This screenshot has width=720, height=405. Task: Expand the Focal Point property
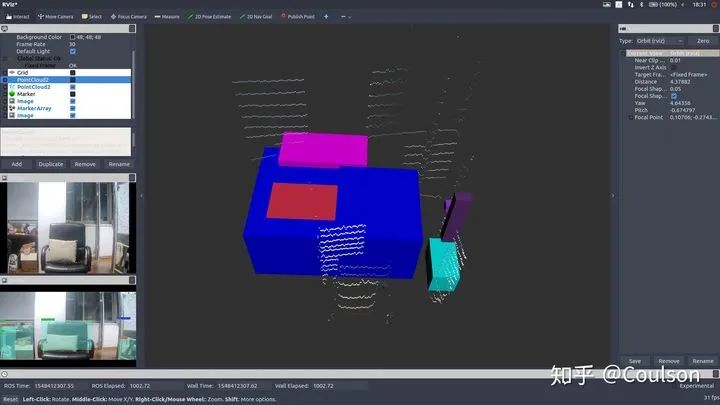[630, 118]
